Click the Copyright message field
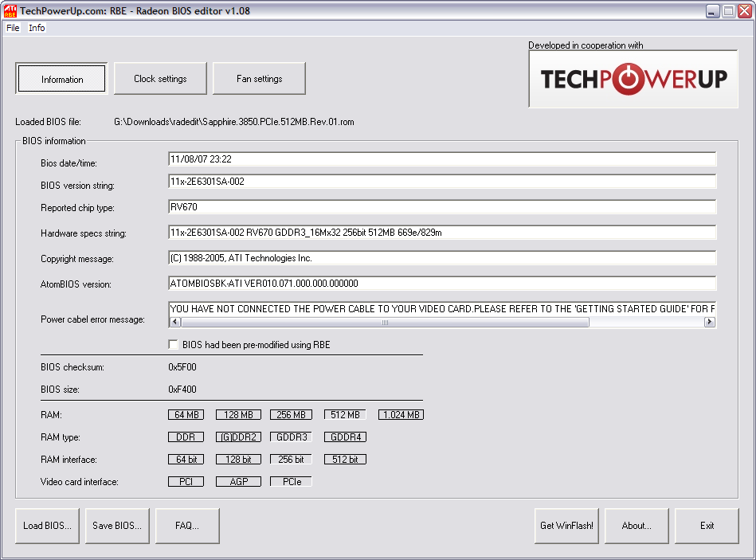This screenshot has width=756, height=560. pyautogui.click(x=442, y=258)
